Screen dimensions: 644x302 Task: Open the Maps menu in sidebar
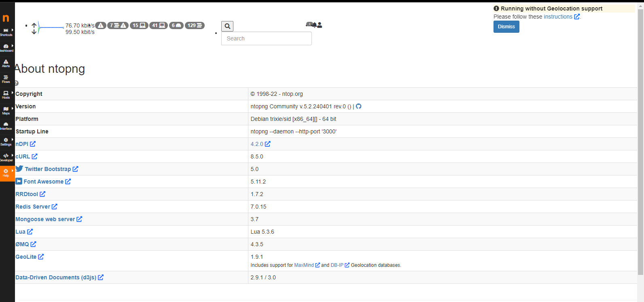(x=6, y=110)
